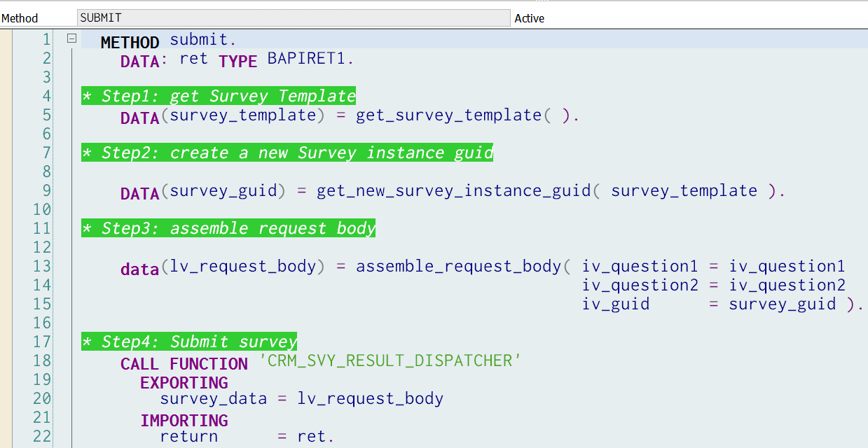
Task: Click 'CALL FUNCTION' keywords on line 18
Action: coord(184,364)
